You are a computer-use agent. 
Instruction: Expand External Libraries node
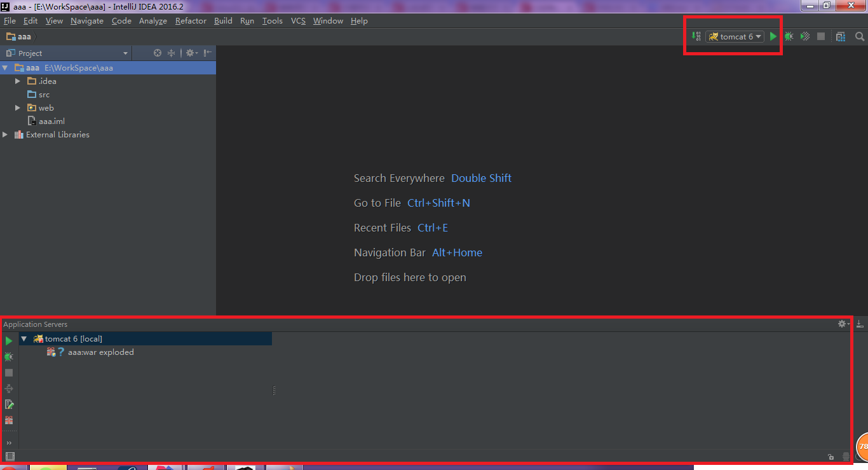pyautogui.click(x=5, y=134)
